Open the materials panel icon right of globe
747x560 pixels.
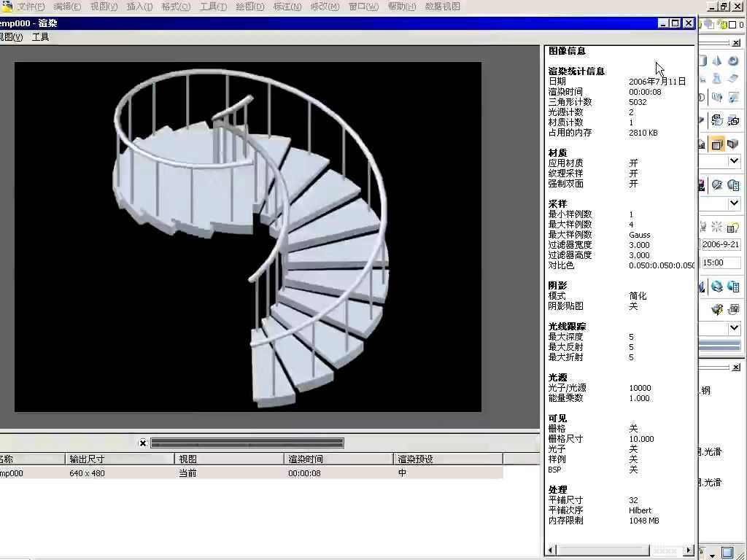coord(733,286)
